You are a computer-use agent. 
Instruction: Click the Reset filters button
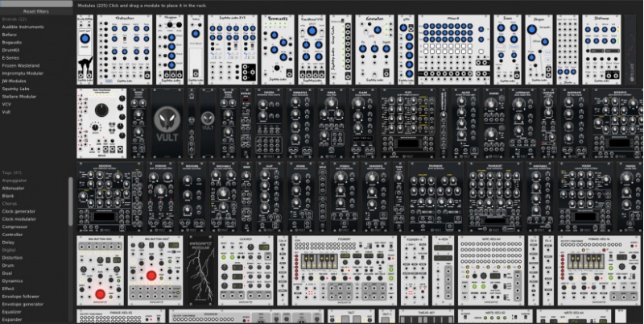click(36, 11)
